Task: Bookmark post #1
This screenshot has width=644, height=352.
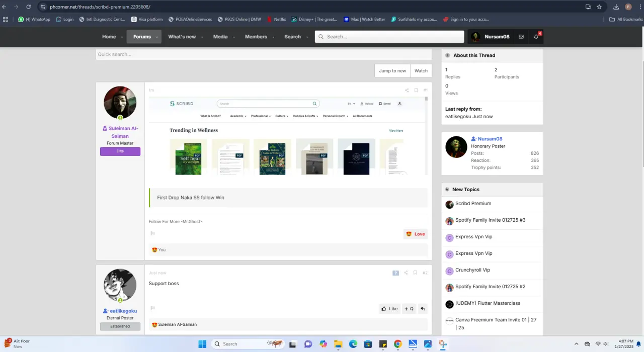Action: pos(416,91)
